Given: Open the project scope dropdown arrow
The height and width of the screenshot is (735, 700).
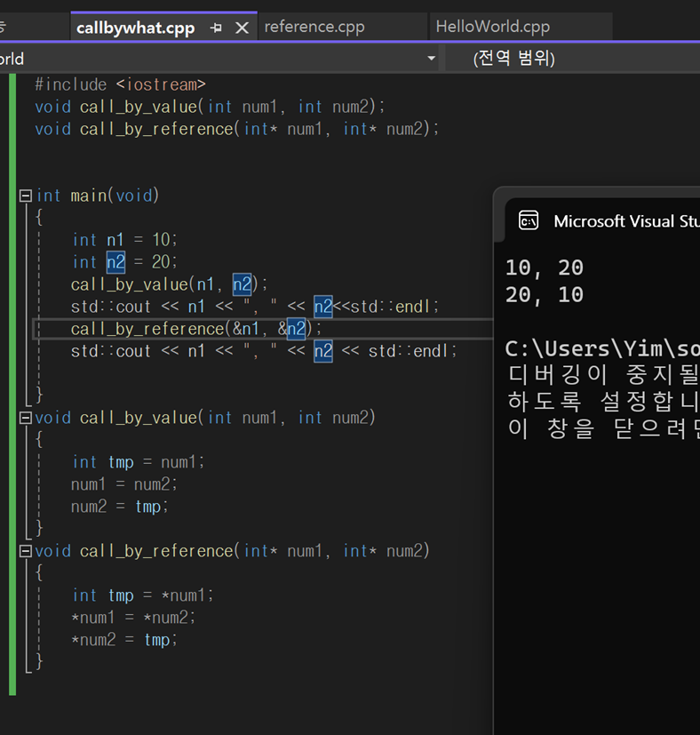Looking at the screenshot, I should click(431, 58).
